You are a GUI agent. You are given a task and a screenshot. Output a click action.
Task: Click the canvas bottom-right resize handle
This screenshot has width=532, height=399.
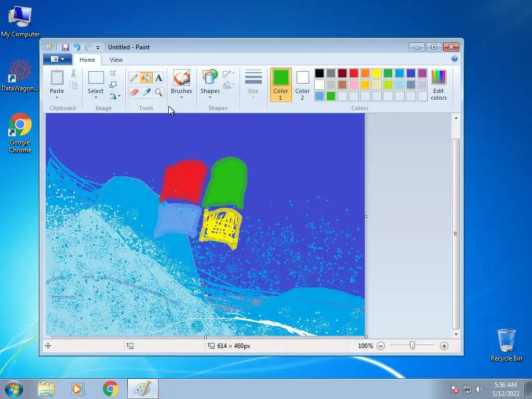(x=366, y=337)
